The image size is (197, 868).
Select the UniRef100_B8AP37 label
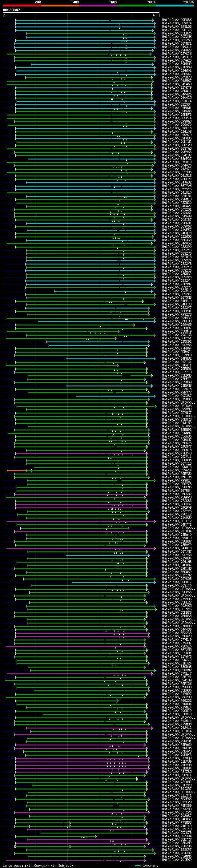tap(177, 159)
